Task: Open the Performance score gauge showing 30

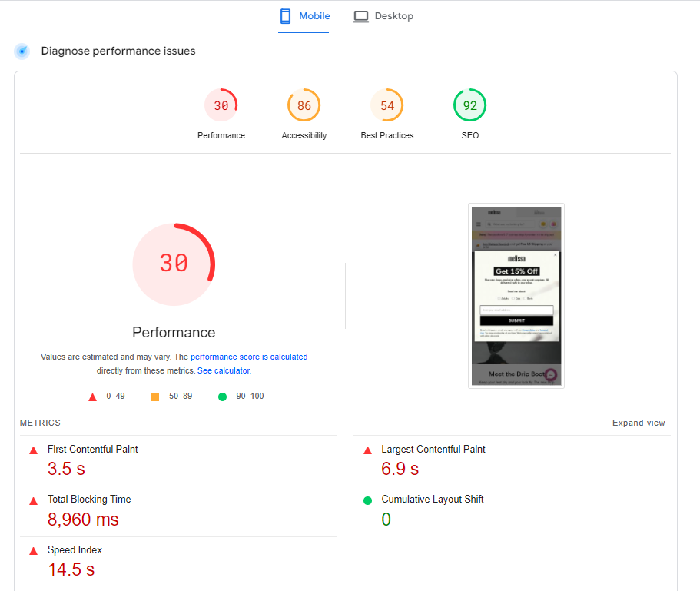Action: coord(221,105)
